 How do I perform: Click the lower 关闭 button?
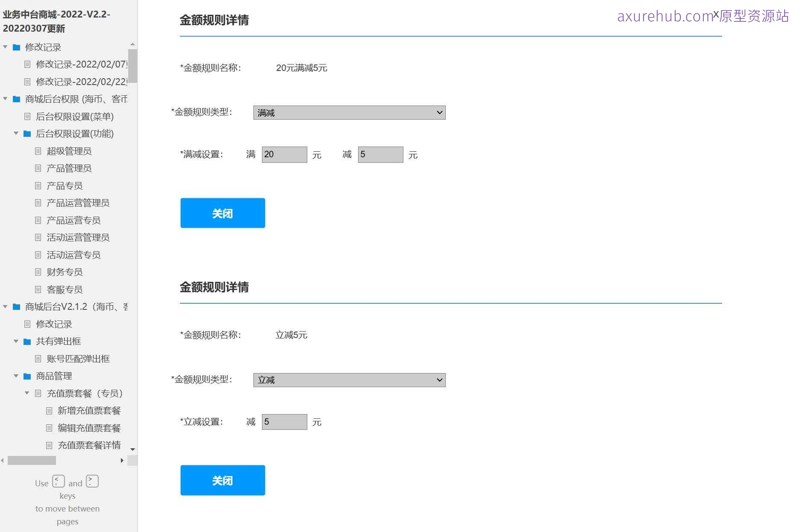pos(223,480)
